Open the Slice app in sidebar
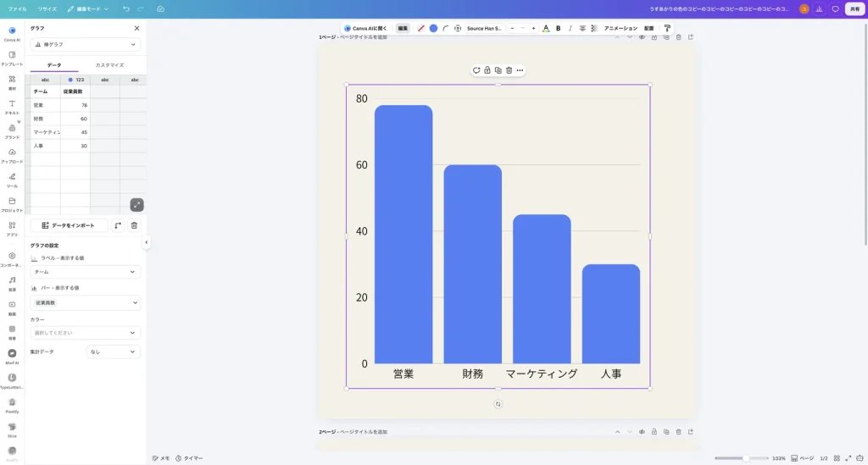The image size is (868, 465). click(x=12, y=429)
